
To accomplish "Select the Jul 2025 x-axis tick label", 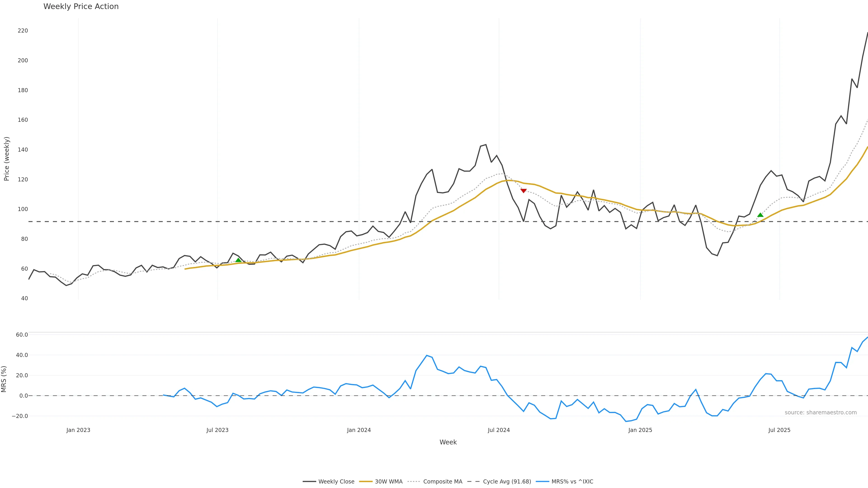I will point(779,430).
